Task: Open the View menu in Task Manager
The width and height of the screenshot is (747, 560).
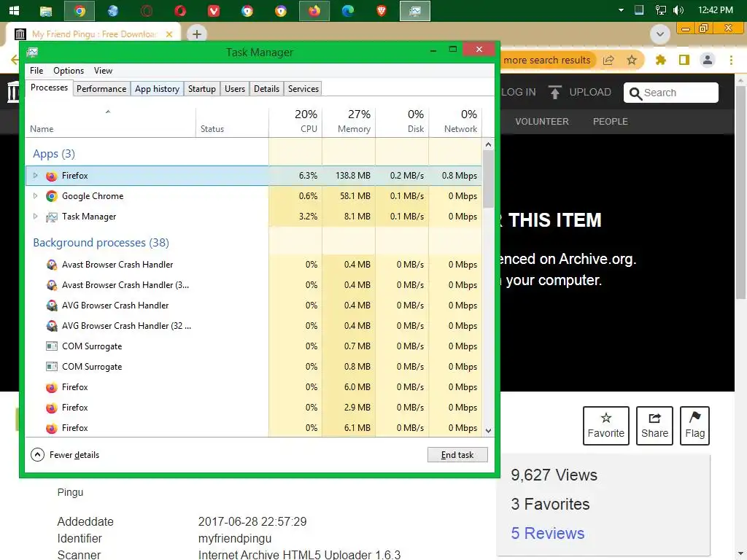Action: tap(103, 71)
